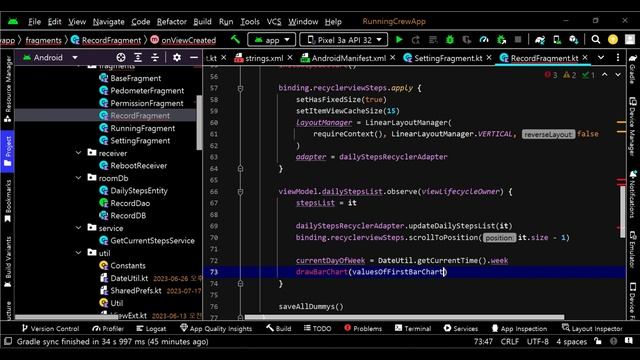
Task: Collapse the util folder
Action: [x=78, y=253]
